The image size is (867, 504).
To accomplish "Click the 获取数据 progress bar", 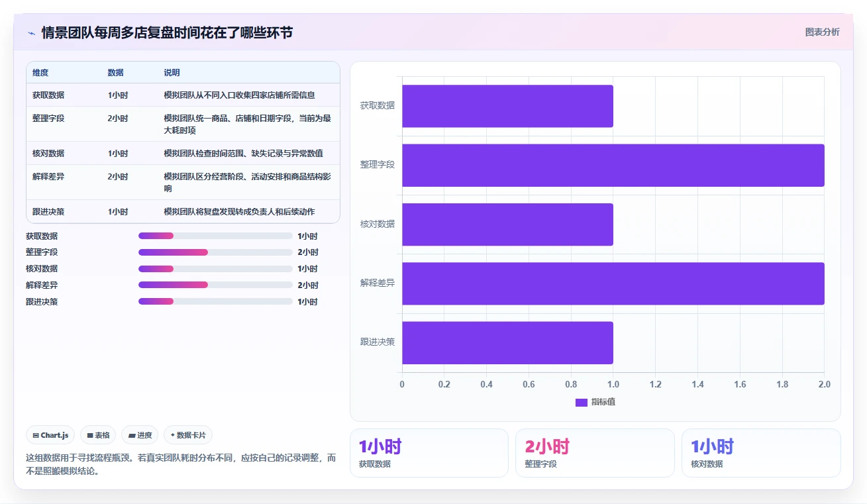I will 215,236.
